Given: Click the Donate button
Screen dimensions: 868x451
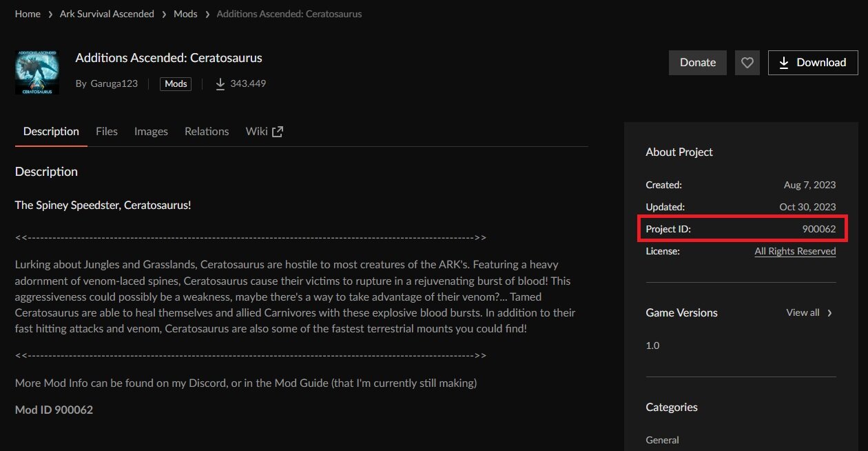Looking at the screenshot, I should click(697, 63).
